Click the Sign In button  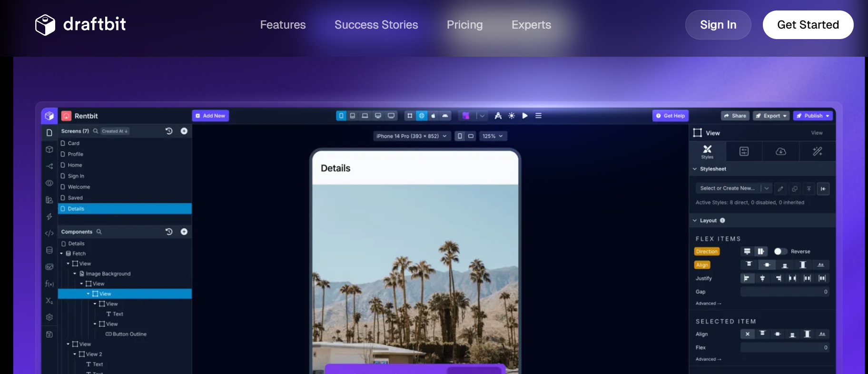pyautogui.click(x=718, y=25)
